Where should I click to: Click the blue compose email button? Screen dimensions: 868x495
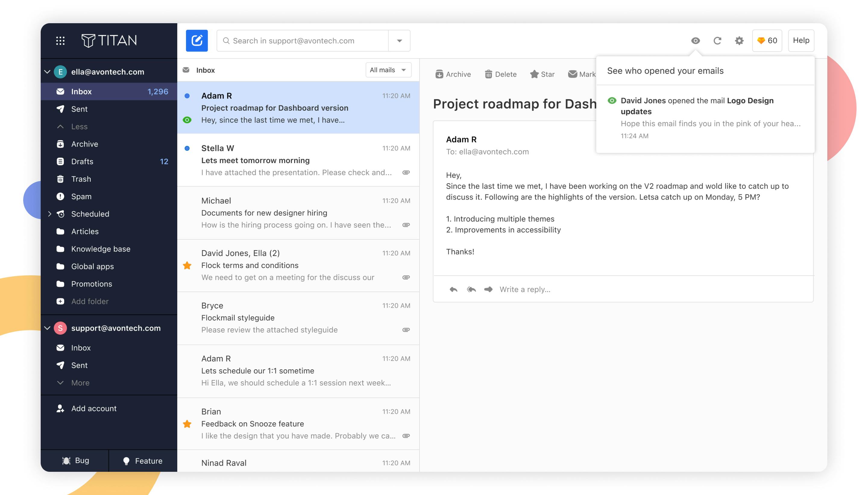click(197, 40)
